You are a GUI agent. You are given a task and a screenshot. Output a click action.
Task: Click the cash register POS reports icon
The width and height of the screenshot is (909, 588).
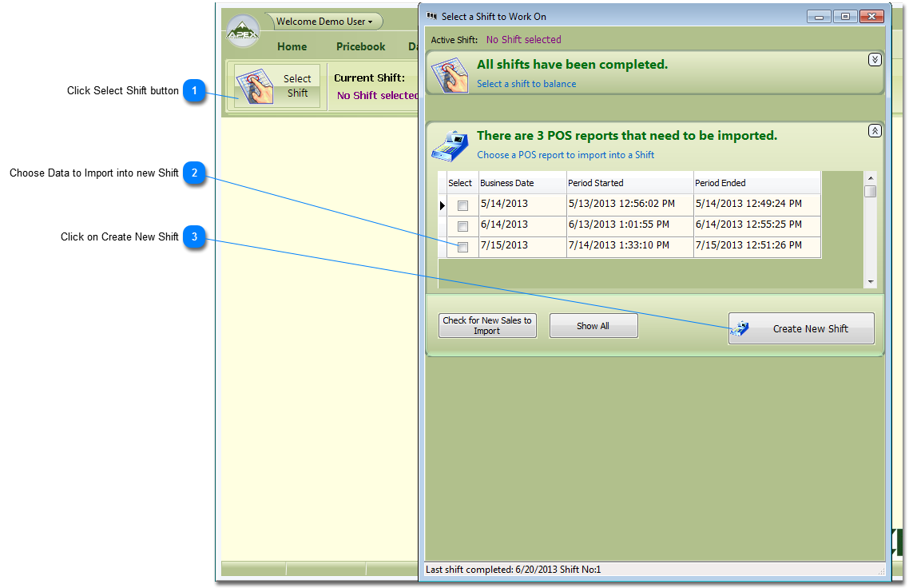450,145
